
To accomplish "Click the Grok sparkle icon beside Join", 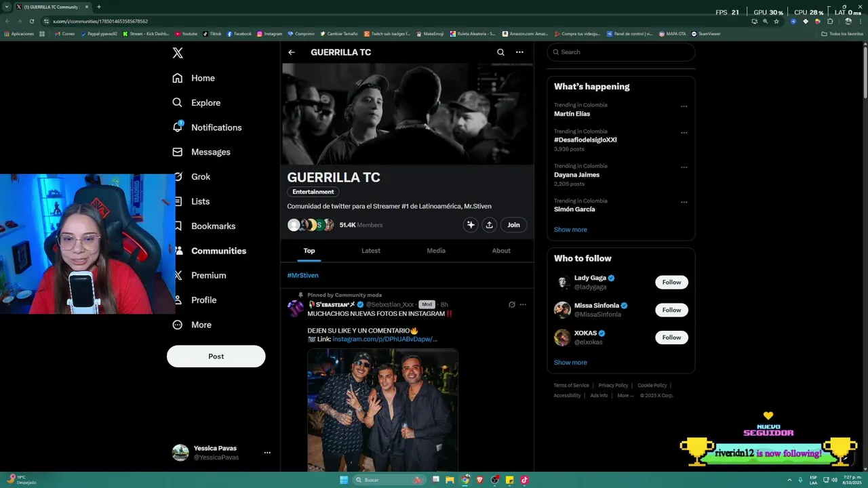I will tap(471, 225).
